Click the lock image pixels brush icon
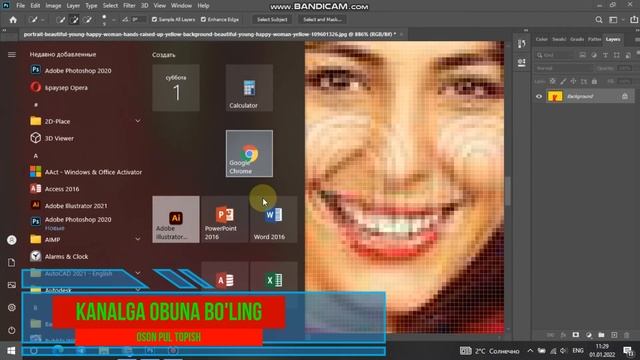 pyautogui.click(x=563, y=82)
